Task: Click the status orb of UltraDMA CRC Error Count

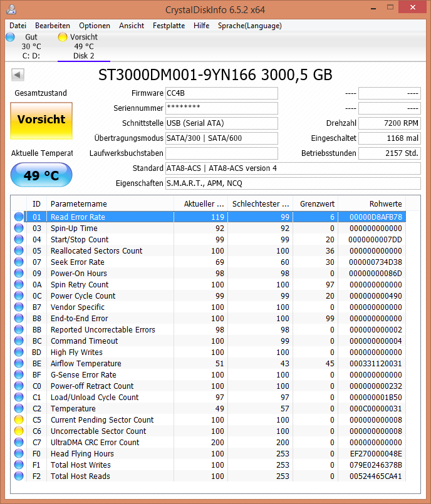Action: (19, 442)
